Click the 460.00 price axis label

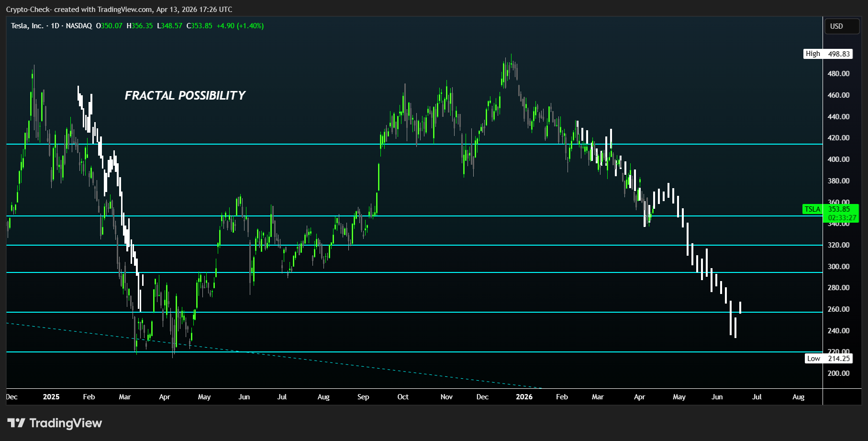[x=839, y=95]
